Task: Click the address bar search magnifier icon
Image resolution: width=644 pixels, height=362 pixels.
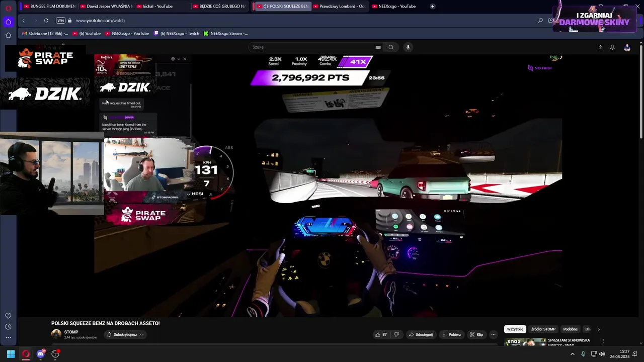Action: coord(540,21)
